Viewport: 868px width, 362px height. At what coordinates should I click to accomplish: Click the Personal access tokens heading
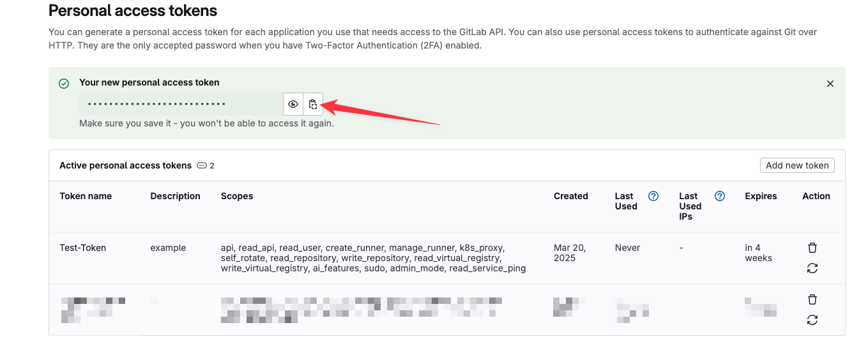pyautogui.click(x=133, y=11)
